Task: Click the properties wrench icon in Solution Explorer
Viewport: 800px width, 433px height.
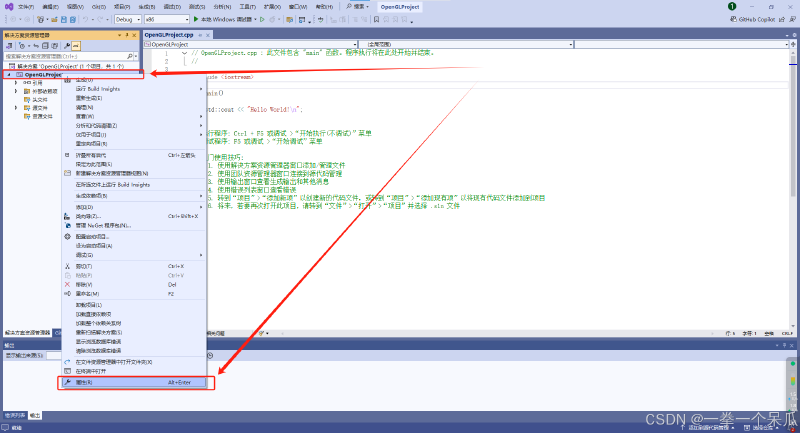Action: tap(67, 46)
